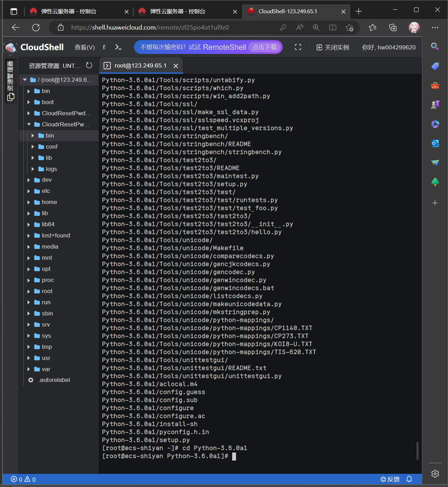Reload the current browser page
Viewport: 448px width, 487px height.
coord(36,28)
